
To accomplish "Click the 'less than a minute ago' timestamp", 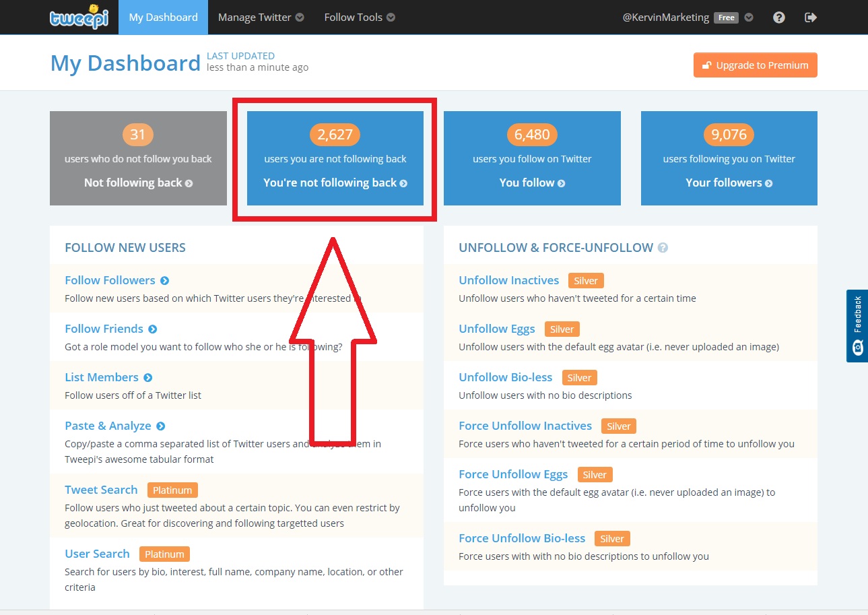I will [x=258, y=67].
